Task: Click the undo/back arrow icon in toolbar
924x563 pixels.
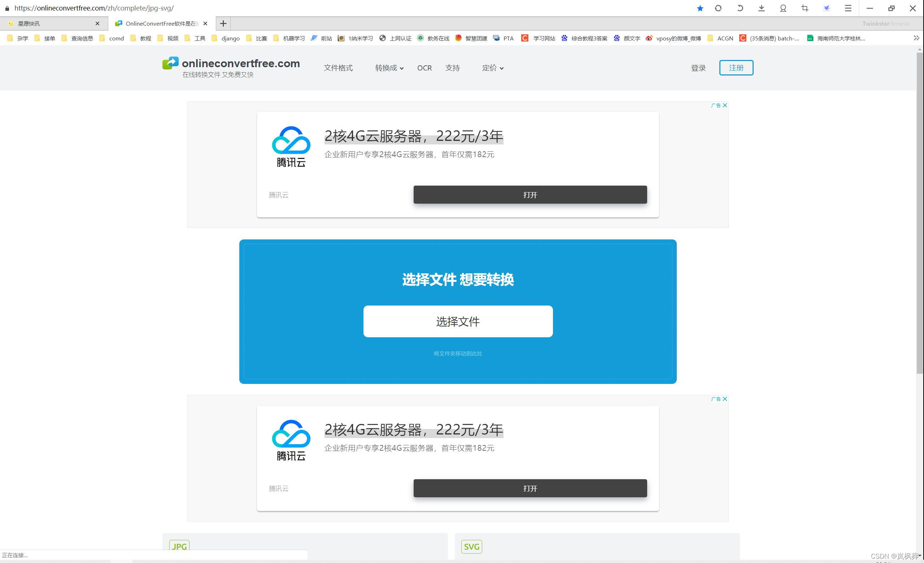Action: tap(740, 8)
